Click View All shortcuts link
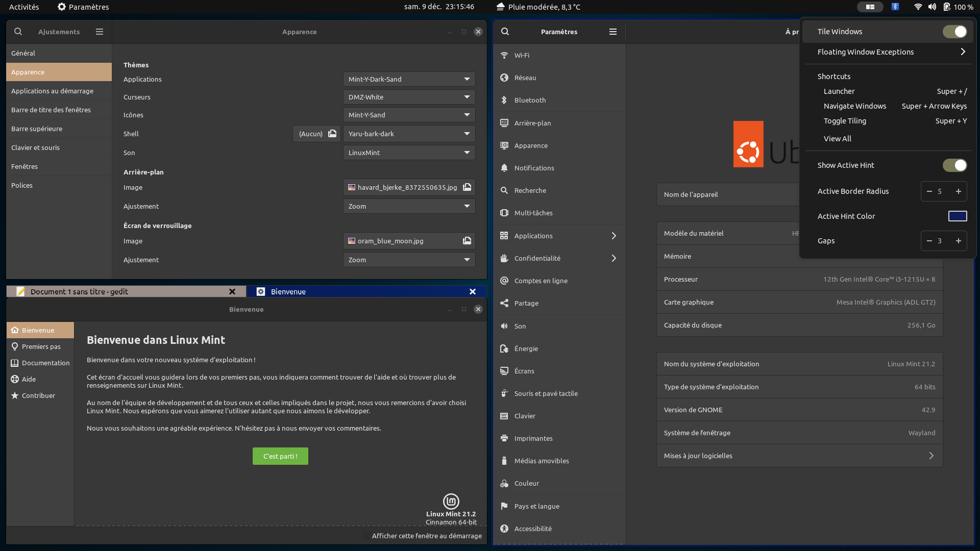This screenshot has height=551, width=980. pos(837,139)
